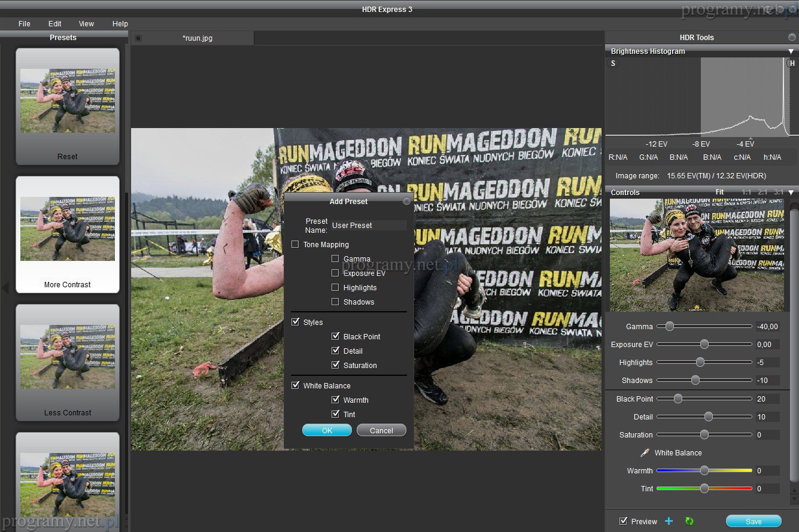Select the More Contrast preset thumbnail
This screenshot has height=532, width=799.
pos(68,229)
